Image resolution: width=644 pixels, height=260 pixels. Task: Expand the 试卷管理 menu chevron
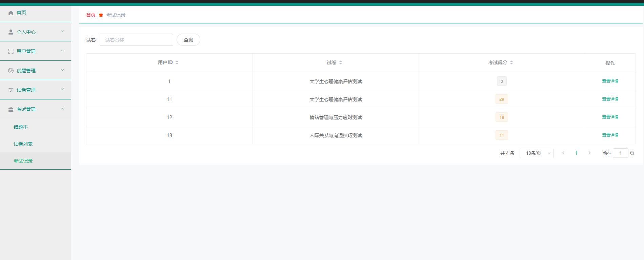pos(62,90)
